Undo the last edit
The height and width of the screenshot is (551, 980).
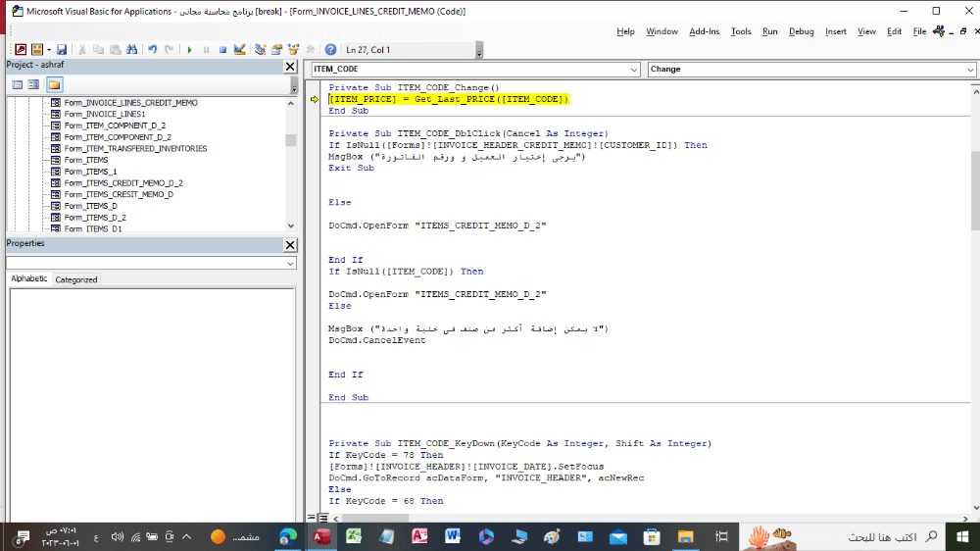point(152,49)
